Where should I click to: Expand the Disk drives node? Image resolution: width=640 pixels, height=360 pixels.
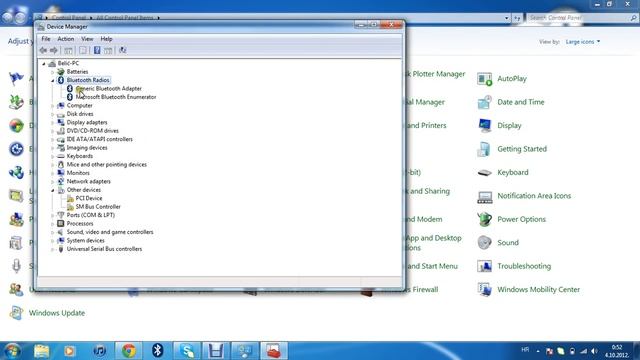pyautogui.click(x=53, y=114)
